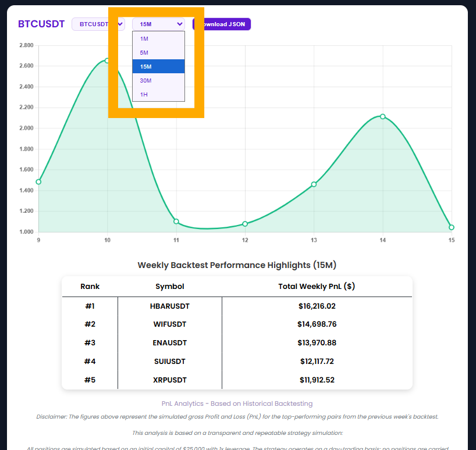Click the $16,216.02 PnL value
The image size is (476, 450).
pos(317,306)
